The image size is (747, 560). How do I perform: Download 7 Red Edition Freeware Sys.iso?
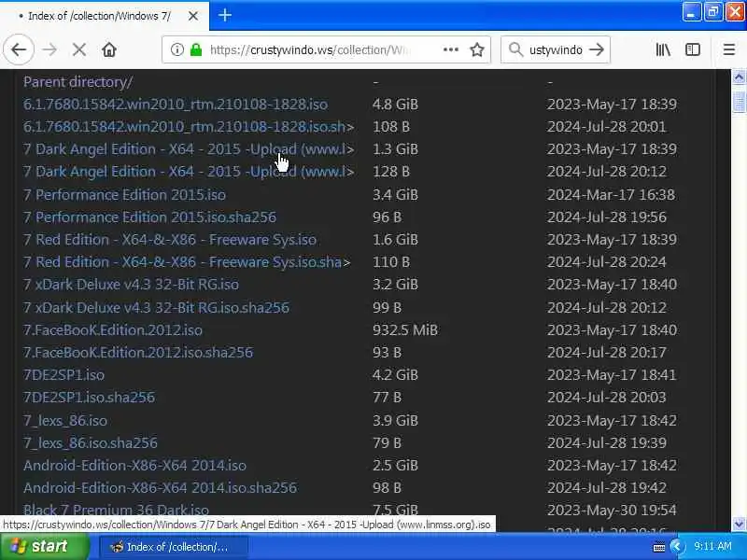tap(170, 240)
